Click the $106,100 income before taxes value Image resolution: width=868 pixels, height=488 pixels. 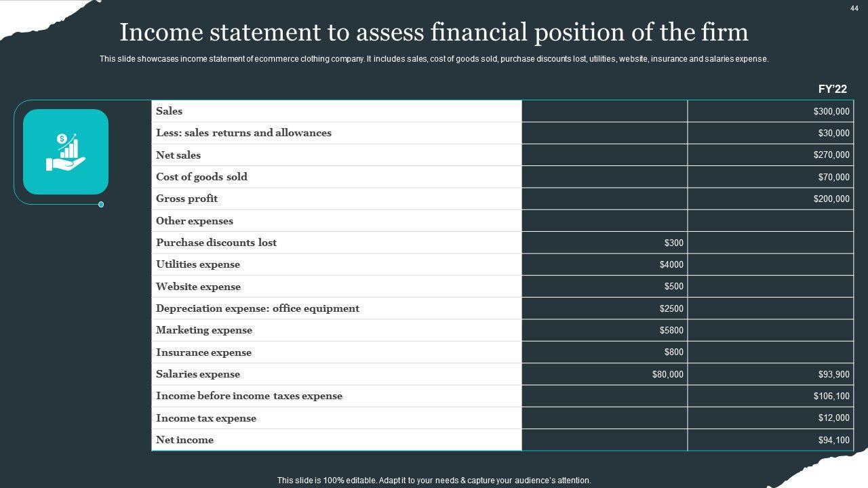coord(831,396)
